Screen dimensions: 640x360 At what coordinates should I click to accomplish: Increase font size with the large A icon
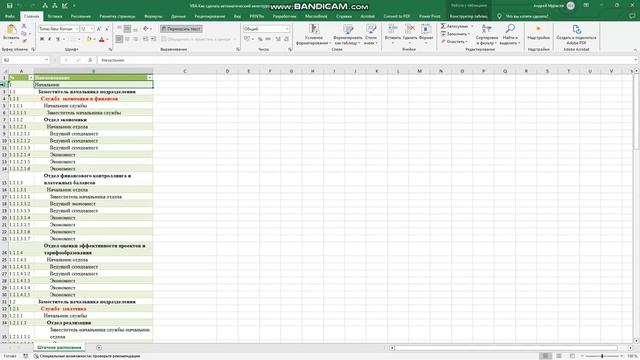pyautogui.click(x=99, y=29)
